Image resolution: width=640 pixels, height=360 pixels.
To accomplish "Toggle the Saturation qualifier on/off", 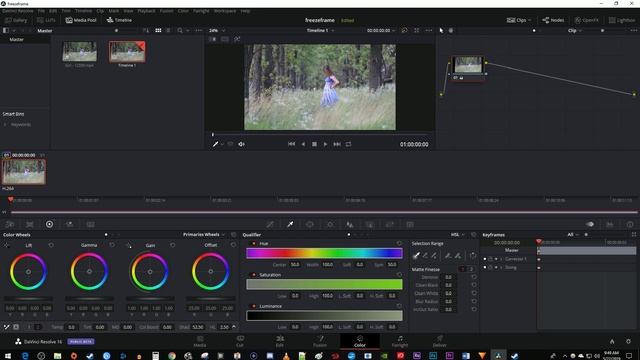I will click(x=253, y=275).
